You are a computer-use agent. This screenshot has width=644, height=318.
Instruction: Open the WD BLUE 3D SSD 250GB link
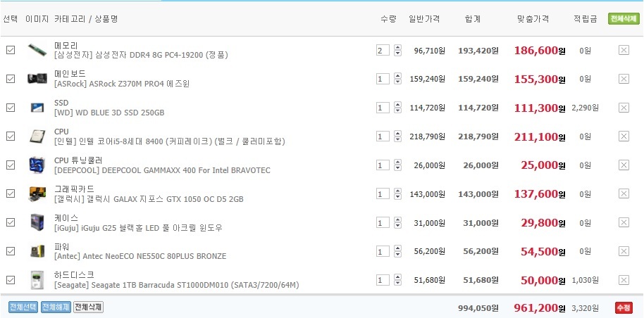(x=109, y=112)
